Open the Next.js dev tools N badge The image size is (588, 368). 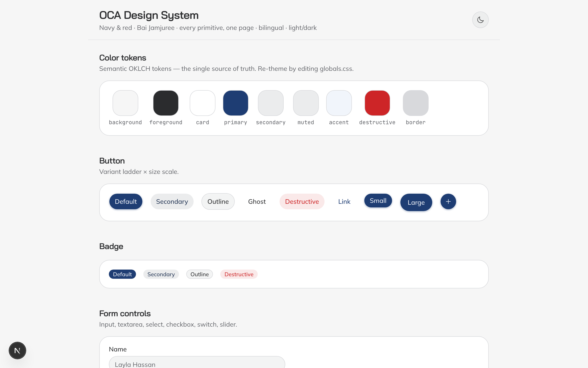pos(17,351)
